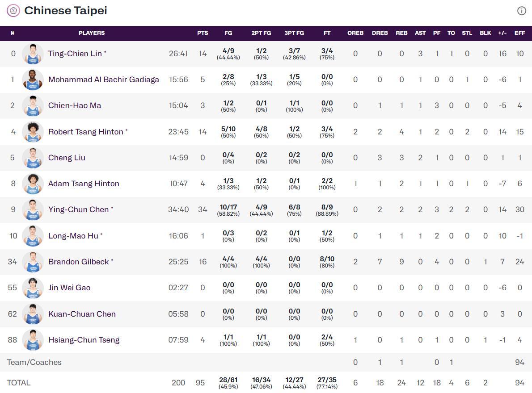Click Robert Tsang Hinton's avatar
Viewport: 532px width, 393px height.
(x=33, y=132)
